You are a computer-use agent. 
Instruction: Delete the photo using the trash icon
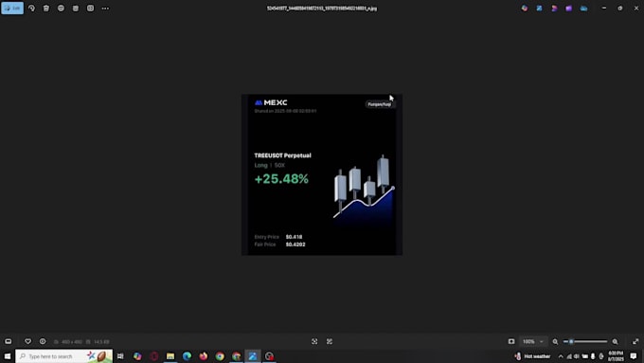point(46,9)
